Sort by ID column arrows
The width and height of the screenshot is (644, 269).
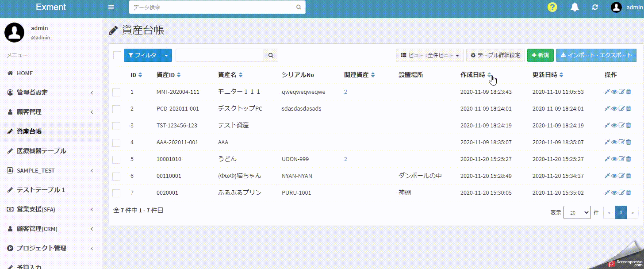tap(140, 75)
